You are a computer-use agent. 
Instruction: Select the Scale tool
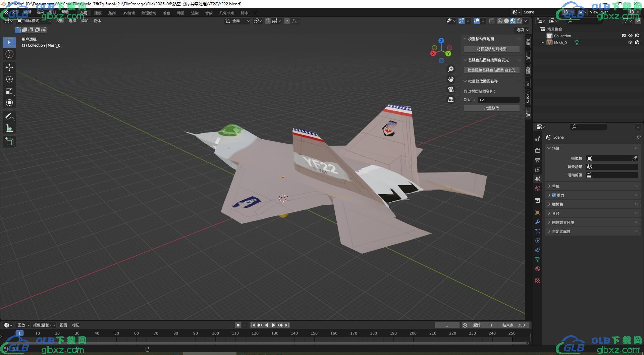tap(9, 91)
